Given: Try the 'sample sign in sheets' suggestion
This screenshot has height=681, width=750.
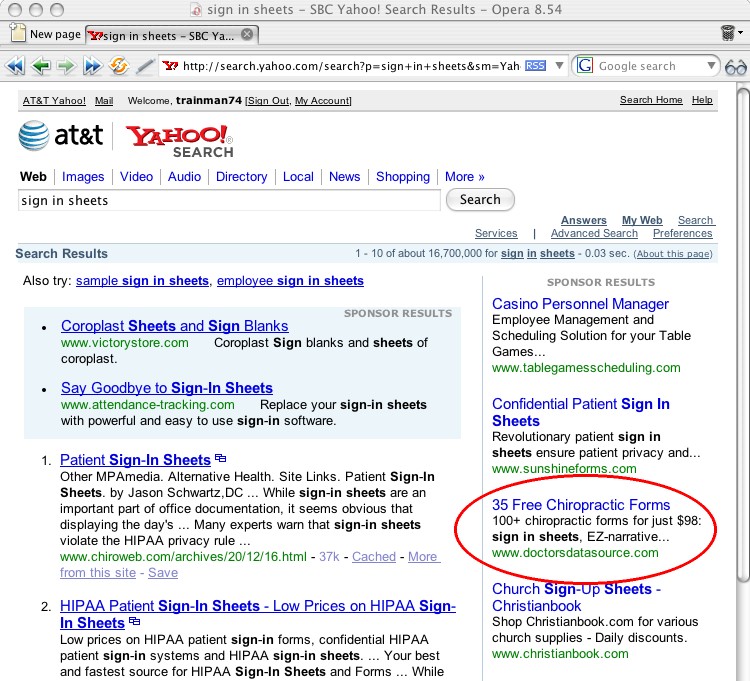Looking at the screenshot, I should click(x=142, y=281).
